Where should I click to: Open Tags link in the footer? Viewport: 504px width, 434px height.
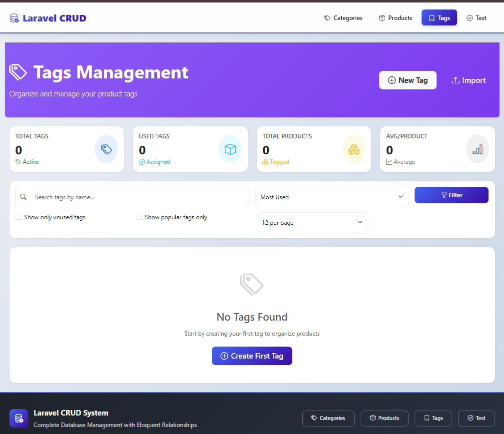point(433,418)
